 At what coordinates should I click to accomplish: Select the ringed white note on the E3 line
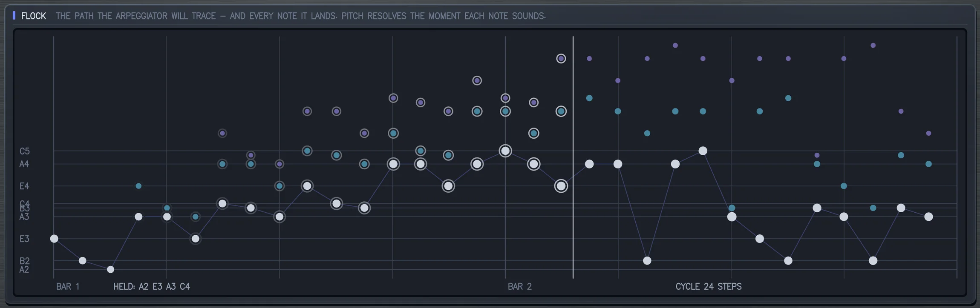coord(195,239)
